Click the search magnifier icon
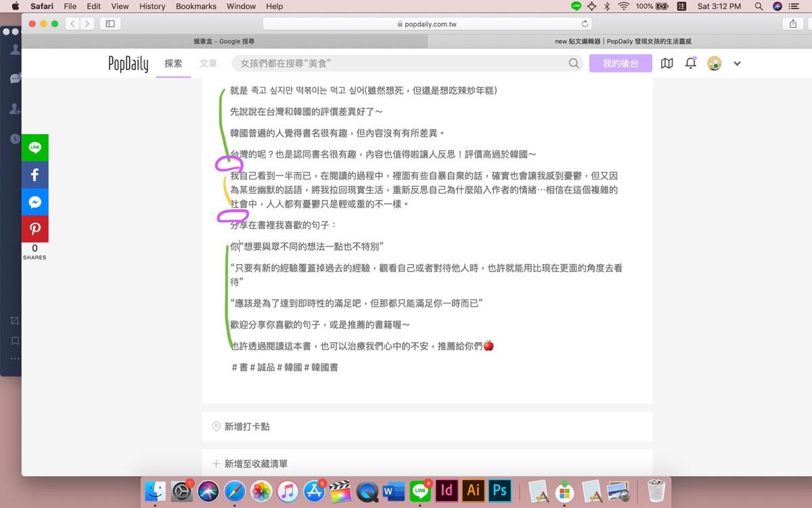Viewport: 812px width, 508px height. (574, 63)
